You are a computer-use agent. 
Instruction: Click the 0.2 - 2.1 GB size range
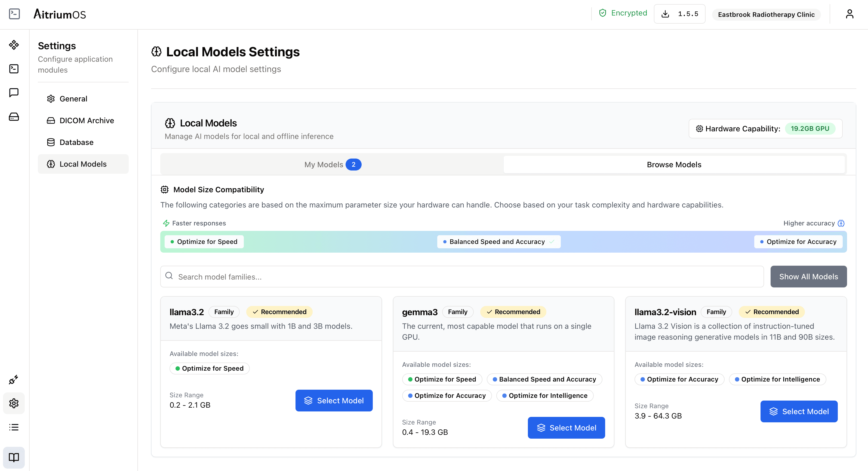[190, 405]
